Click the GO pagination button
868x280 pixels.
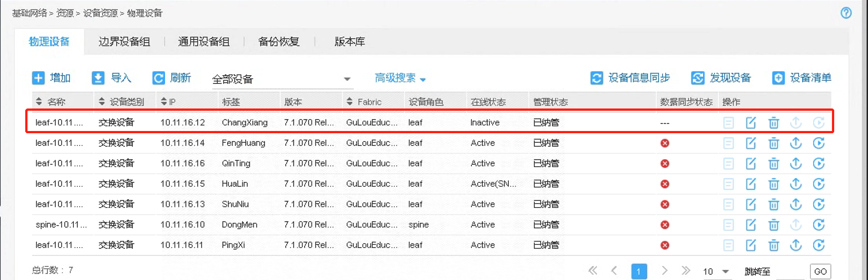click(820, 271)
